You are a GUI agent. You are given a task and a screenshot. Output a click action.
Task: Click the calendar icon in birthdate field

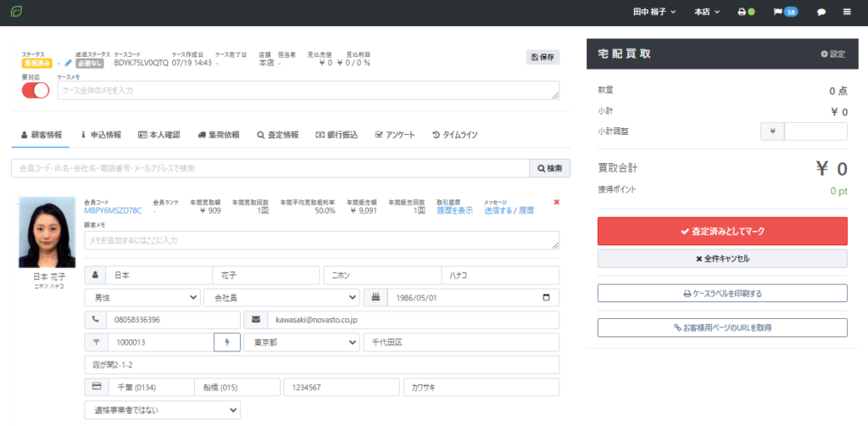pos(547,298)
